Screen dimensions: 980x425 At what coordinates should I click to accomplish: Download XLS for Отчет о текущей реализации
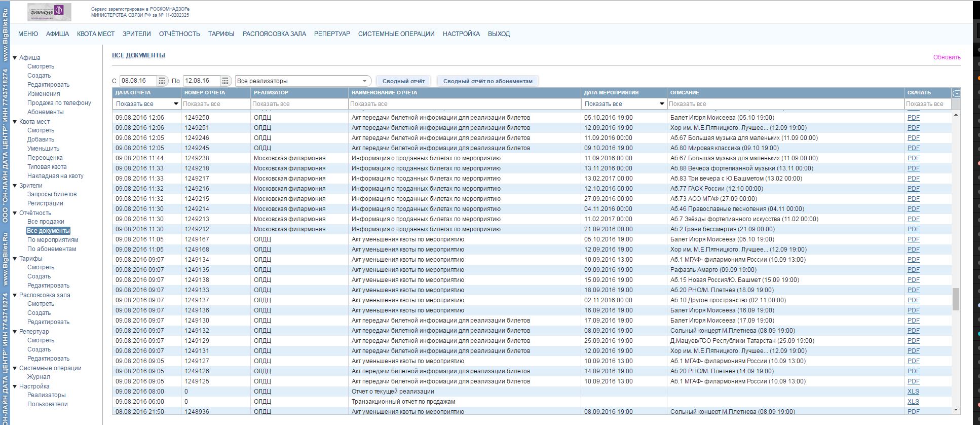click(913, 392)
